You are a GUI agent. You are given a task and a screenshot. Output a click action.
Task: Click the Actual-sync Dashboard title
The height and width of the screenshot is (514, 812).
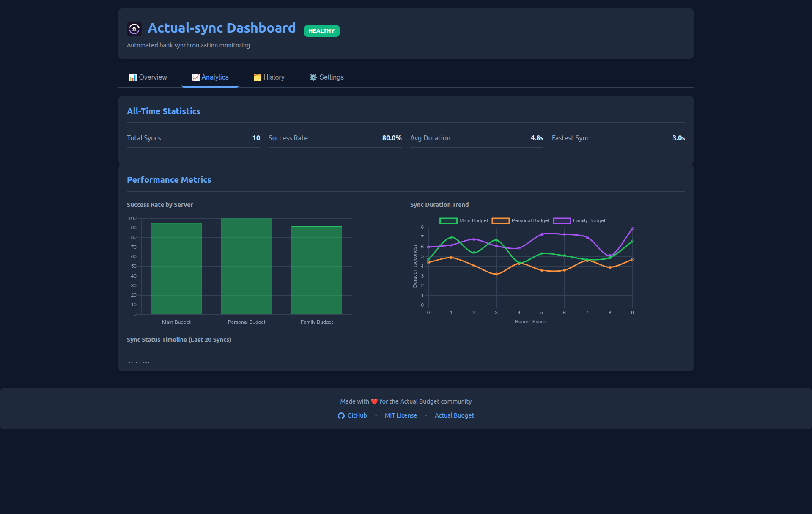tap(222, 28)
